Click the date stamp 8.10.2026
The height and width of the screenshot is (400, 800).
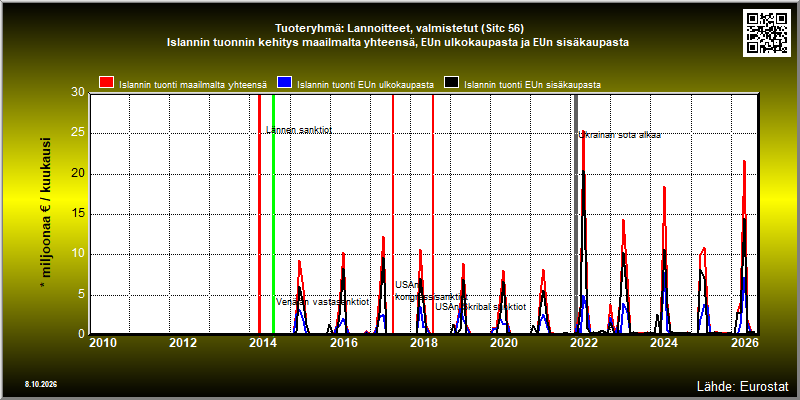click(40, 384)
